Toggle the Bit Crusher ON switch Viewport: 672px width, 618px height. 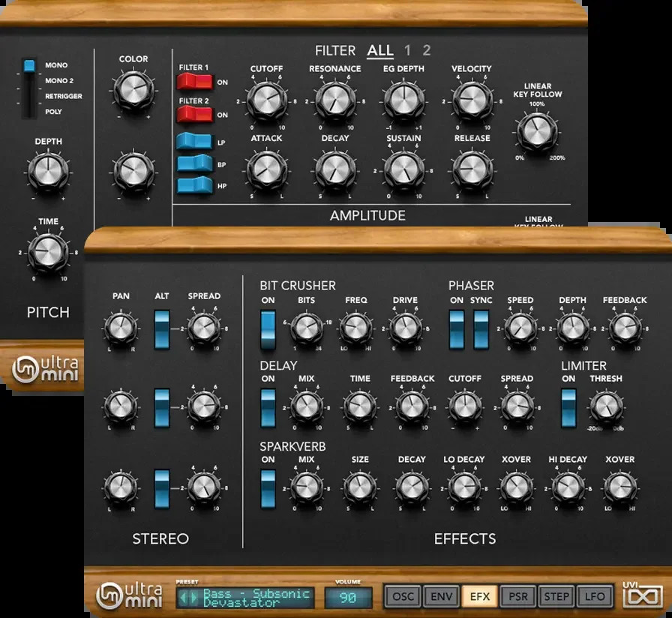[268, 330]
